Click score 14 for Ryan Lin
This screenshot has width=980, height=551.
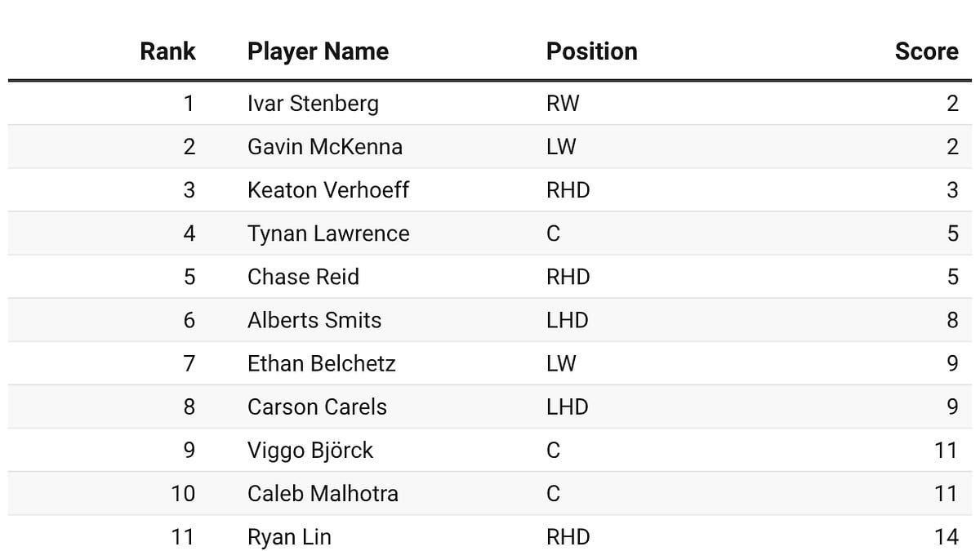945,536
